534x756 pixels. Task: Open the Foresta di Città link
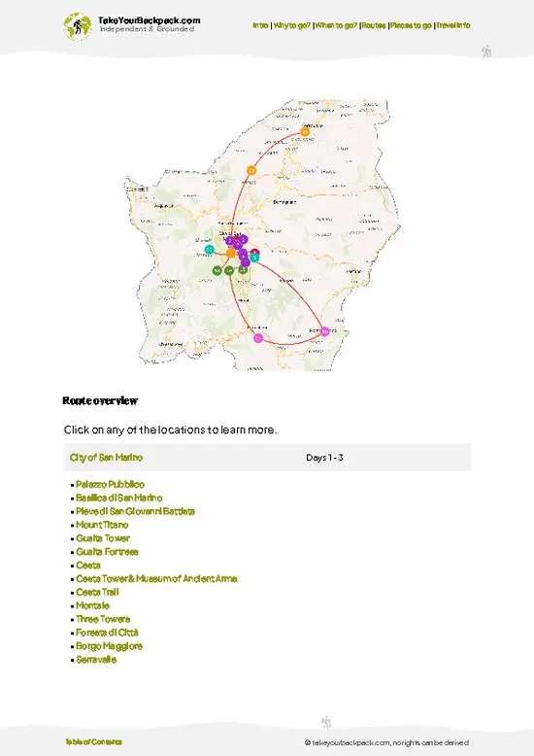[107, 633]
